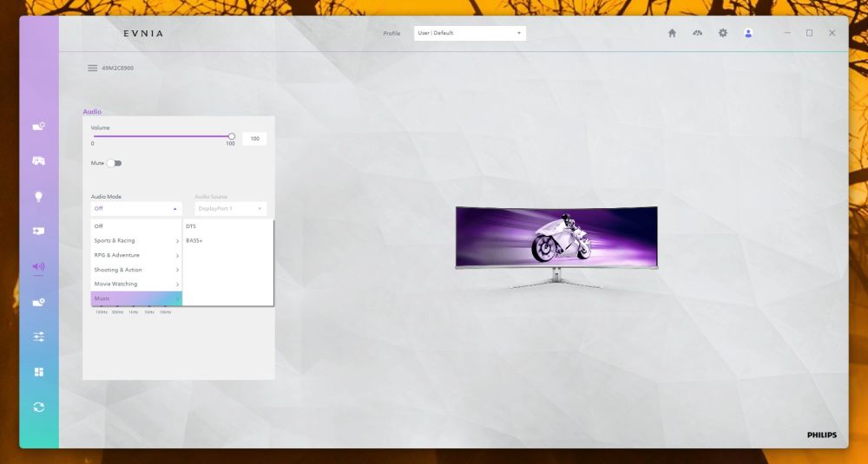Toggle the Mute switch
This screenshot has height=464, width=868.
click(x=114, y=163)
